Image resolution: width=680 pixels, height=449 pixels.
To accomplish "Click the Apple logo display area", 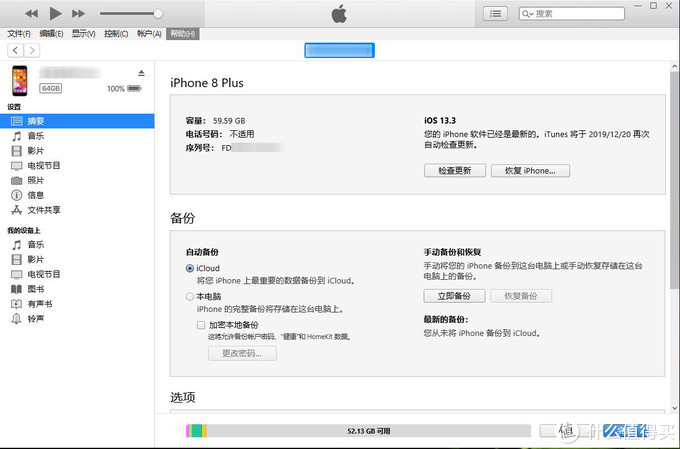I will click(339, 14).
